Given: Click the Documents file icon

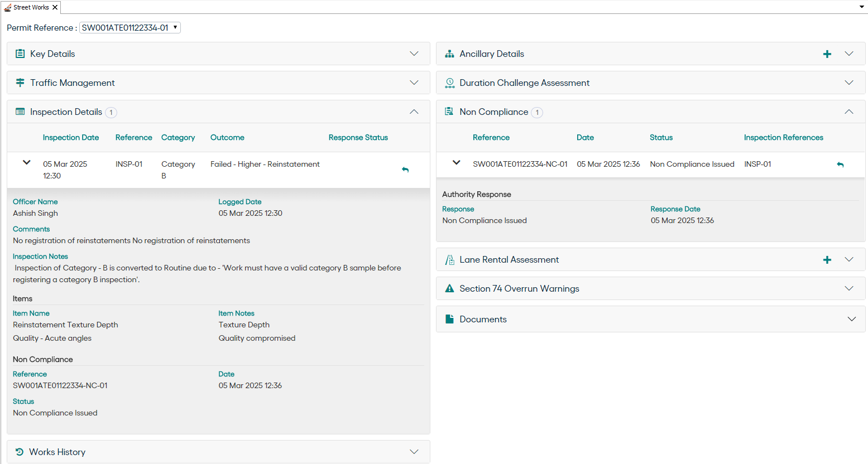Looking at the screenshot, I should (449, 319).
